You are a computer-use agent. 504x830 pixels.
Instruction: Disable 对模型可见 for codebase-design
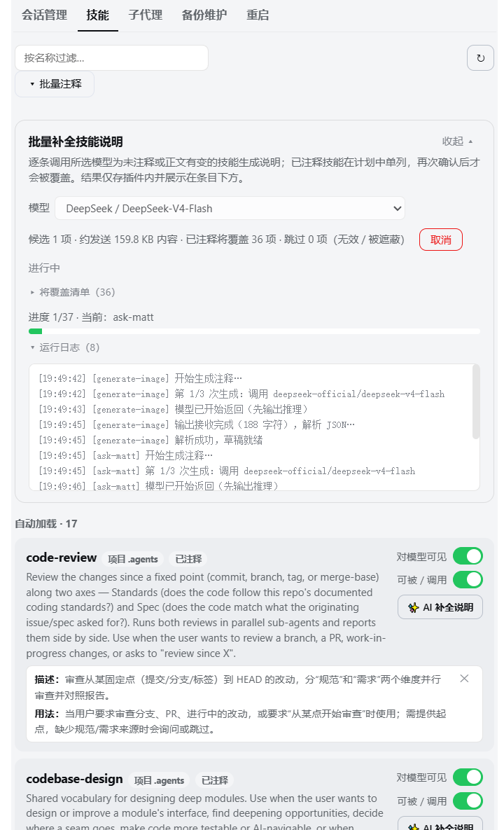[x=468, y=777]
